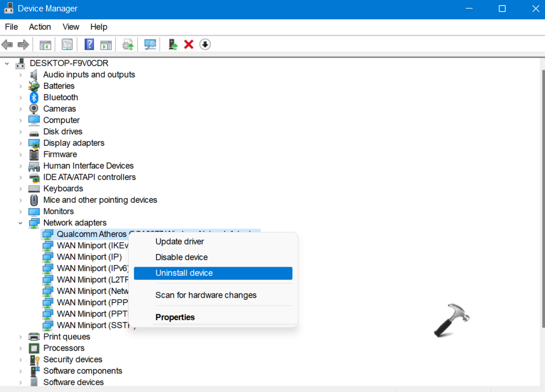Click the red X Uninstall device icon

[189, 44]
